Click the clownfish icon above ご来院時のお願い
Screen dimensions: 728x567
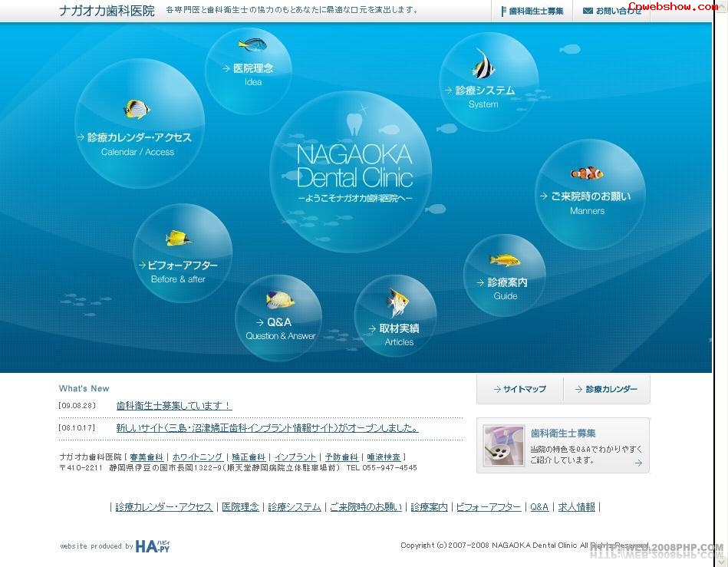click(x=587, y=173)
